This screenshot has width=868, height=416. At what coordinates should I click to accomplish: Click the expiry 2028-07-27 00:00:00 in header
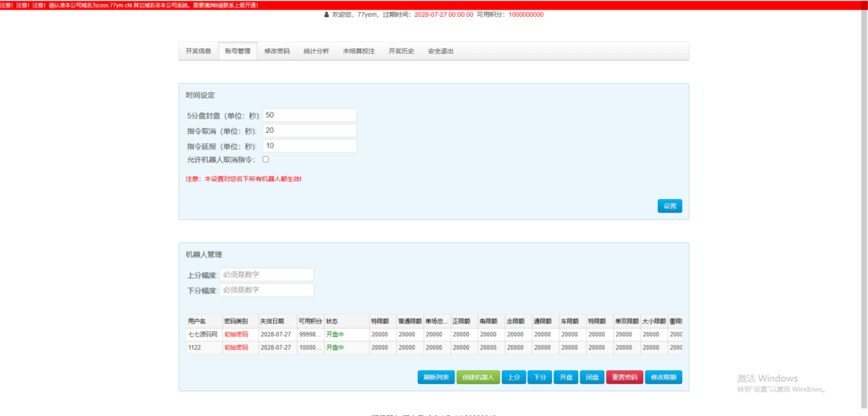(x=443, y=15)
